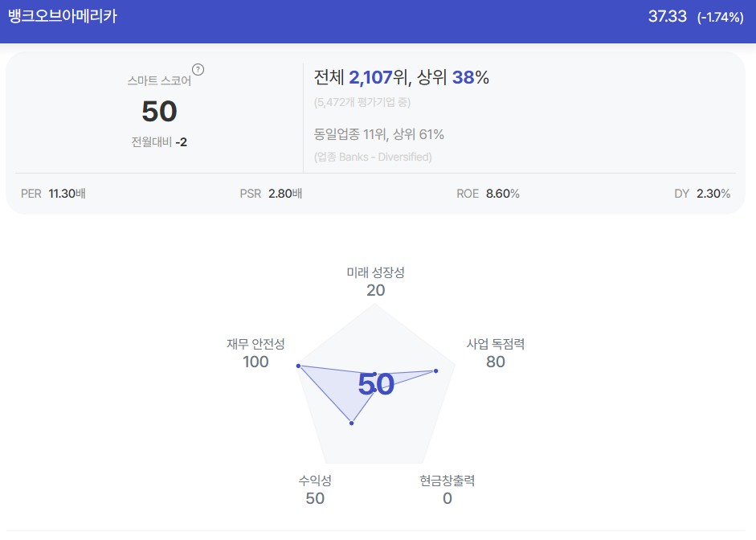Click the 동일업종 11위 industry rank line
The height and width of the screenshot is (540, 756).
379,134
